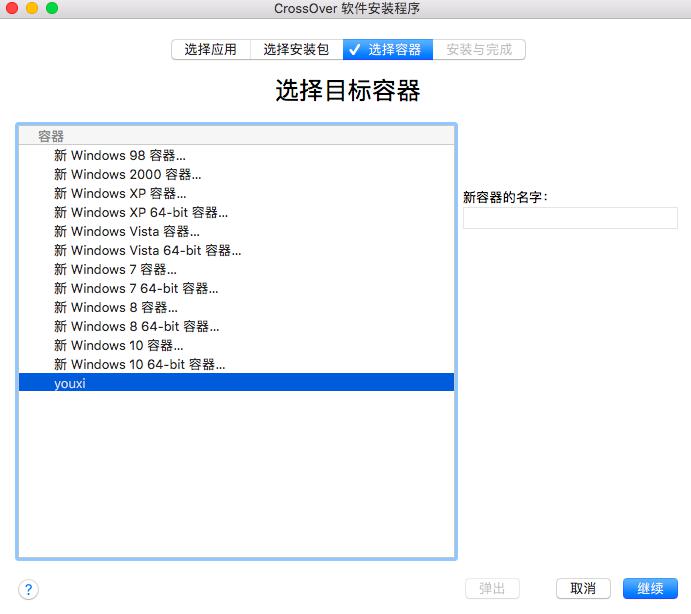Select 新 Windows 7 64-bit 容器 row

tap(236, 288)
